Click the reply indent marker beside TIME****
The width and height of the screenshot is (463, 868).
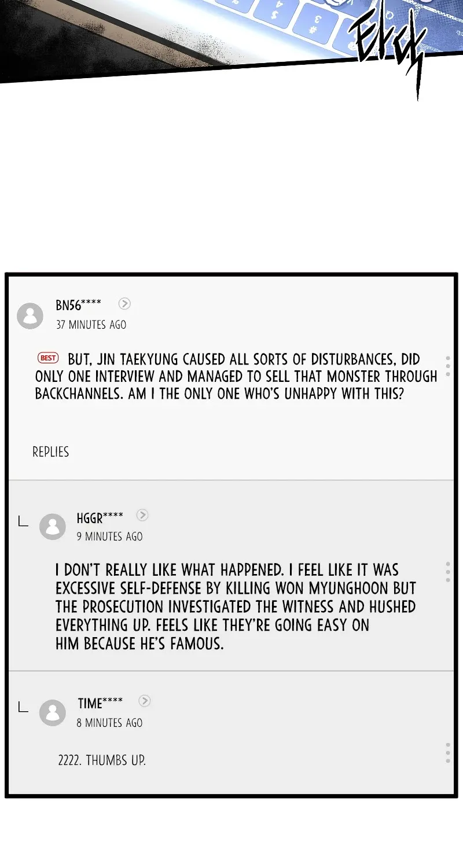23,707
